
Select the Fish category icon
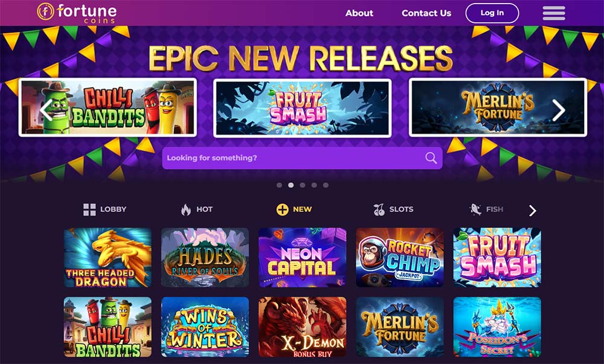476,209
